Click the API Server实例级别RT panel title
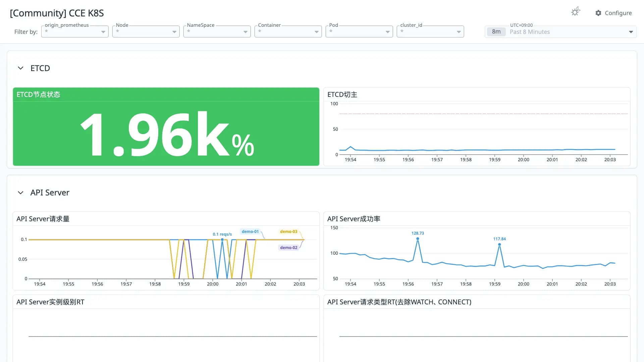This screenshot has width=644, height=362. [x=50, y=302]
